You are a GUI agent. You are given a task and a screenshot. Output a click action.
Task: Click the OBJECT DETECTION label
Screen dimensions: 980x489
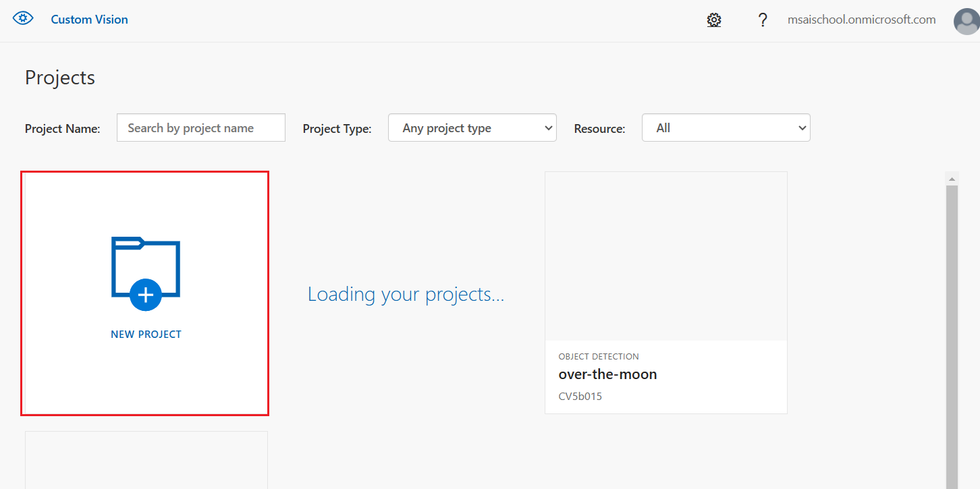pos(599,356)
